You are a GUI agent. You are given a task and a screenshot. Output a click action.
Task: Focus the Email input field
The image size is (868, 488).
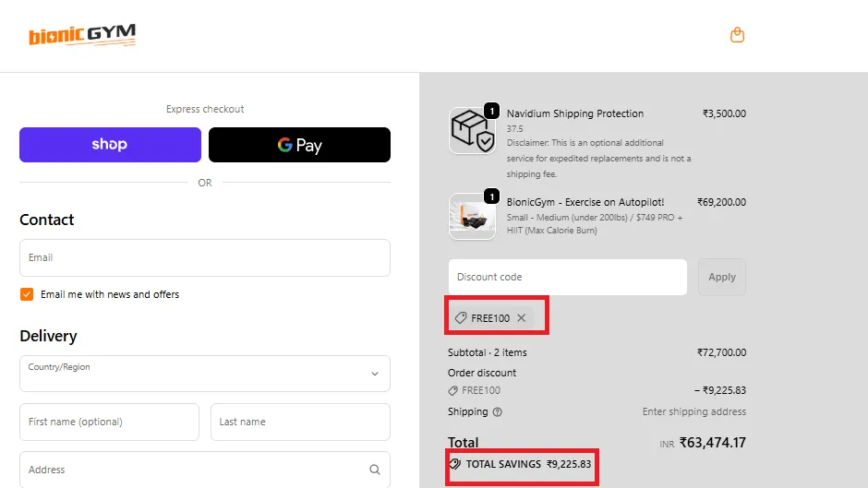(x=205, y=258)
